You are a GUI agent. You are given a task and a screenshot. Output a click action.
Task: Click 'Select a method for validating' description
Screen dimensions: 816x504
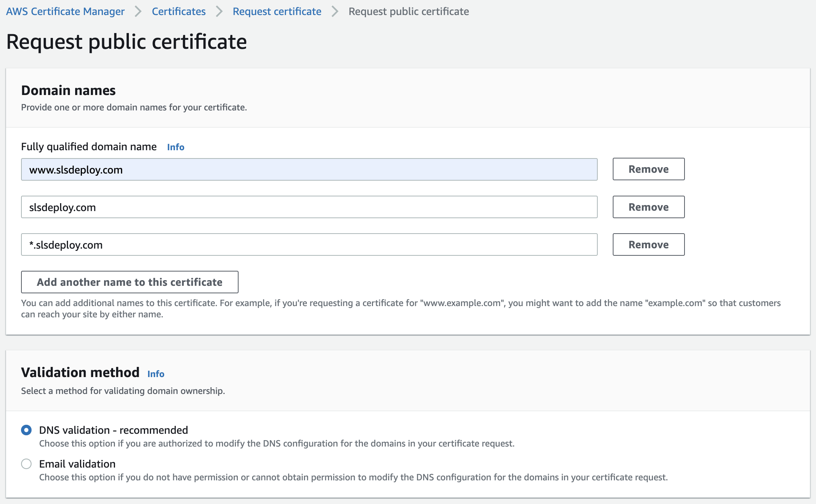coord(123,391)
